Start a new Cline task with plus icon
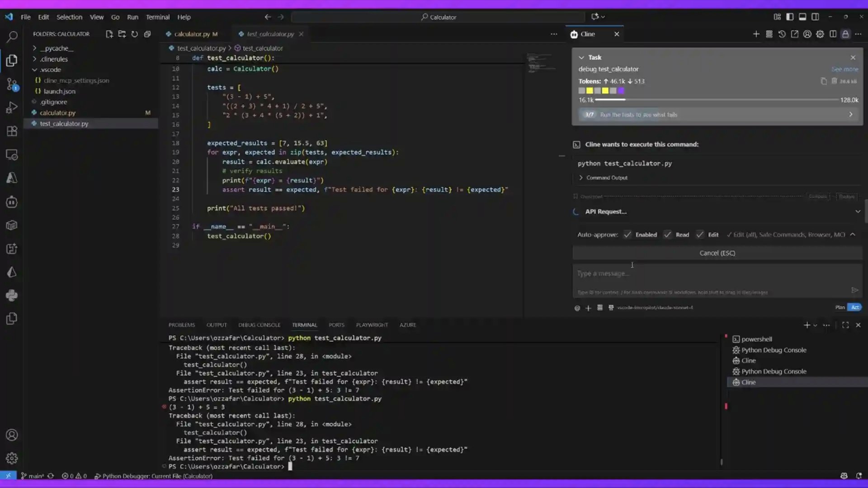The width and height of the screenshot is (868, 488). pos(756,34)
